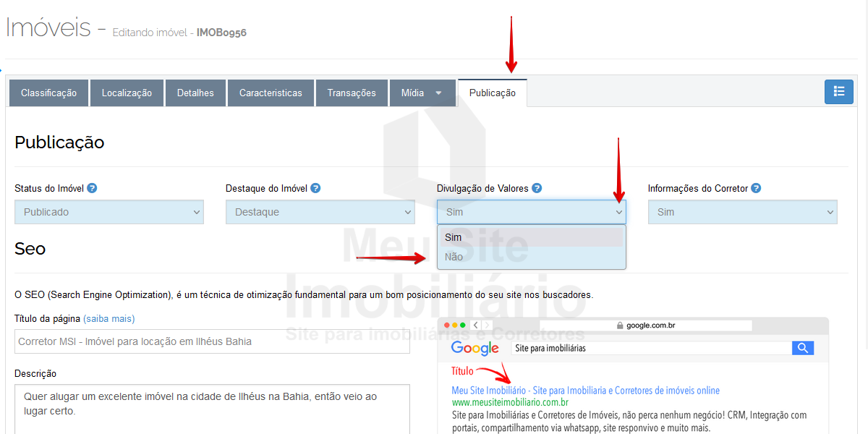Click help icon next to Divulgação de Valores
The width and height of the screenshot is (868, 434).
tap(537, 188)
